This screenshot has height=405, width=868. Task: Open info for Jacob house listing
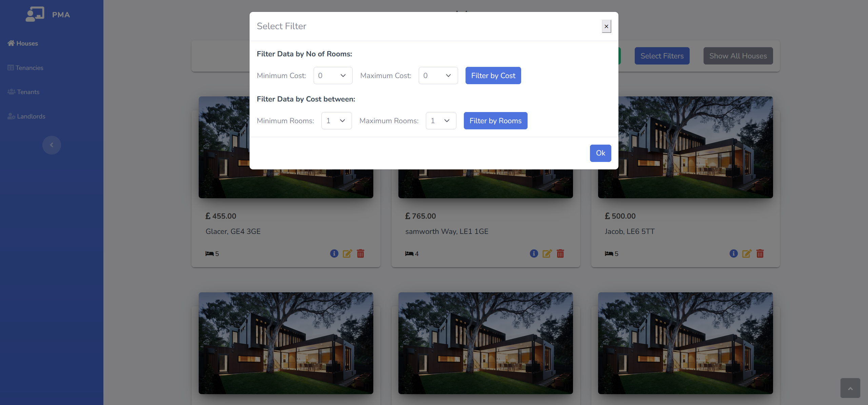[x=733, y=254]
